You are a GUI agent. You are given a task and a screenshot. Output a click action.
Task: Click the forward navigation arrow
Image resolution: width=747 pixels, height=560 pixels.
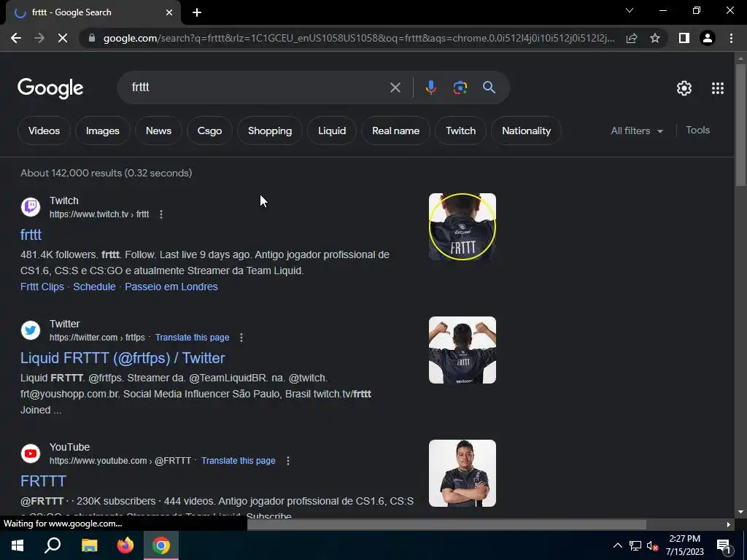39,38
